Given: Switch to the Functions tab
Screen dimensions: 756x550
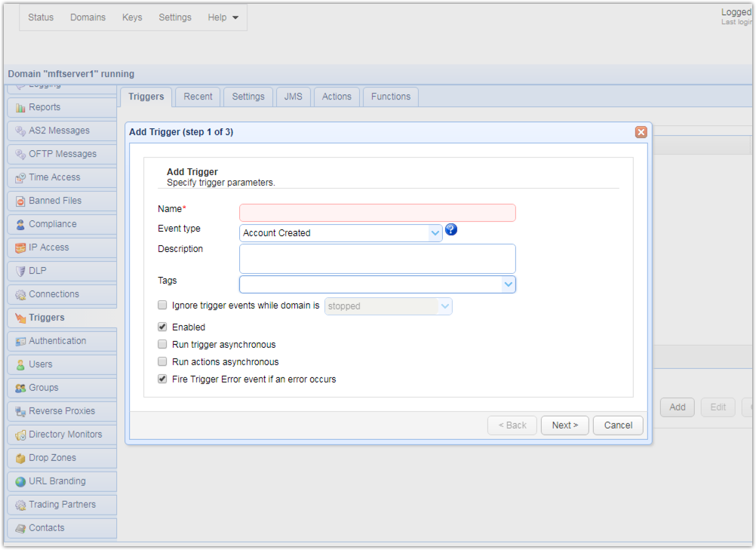Looking at the screenshot, I should point(390,96).
